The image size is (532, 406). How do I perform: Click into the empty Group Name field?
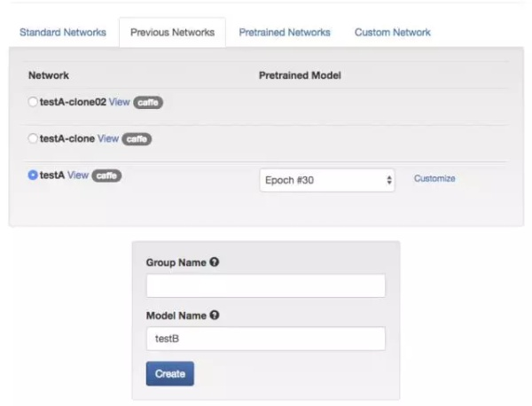point(265,285)
